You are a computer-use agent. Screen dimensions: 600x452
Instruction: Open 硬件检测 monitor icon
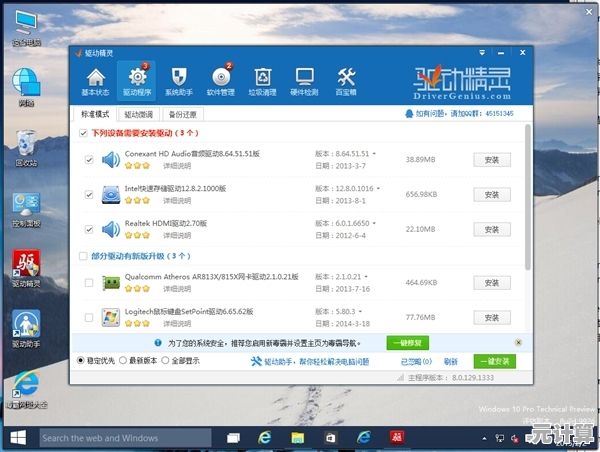click(x=304, y=80)
